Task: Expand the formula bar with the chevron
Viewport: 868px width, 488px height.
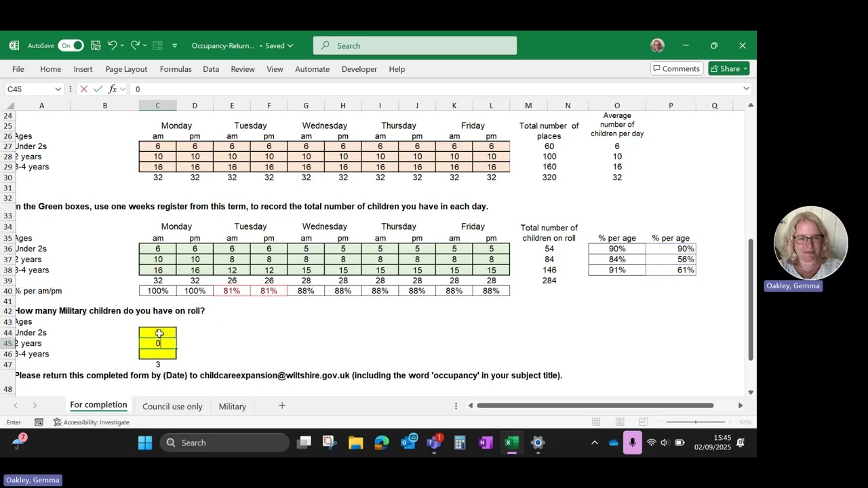Action: tap(746, 89)
